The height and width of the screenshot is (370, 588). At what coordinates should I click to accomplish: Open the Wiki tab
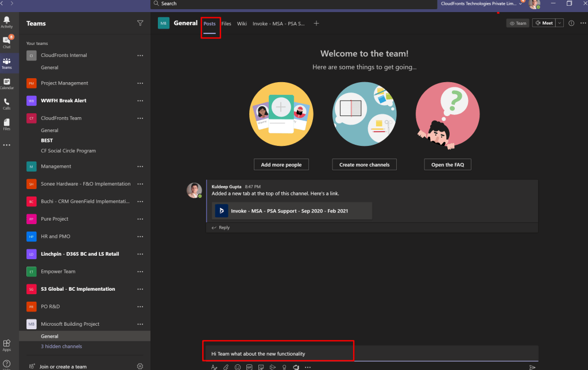tap(242, 24)
